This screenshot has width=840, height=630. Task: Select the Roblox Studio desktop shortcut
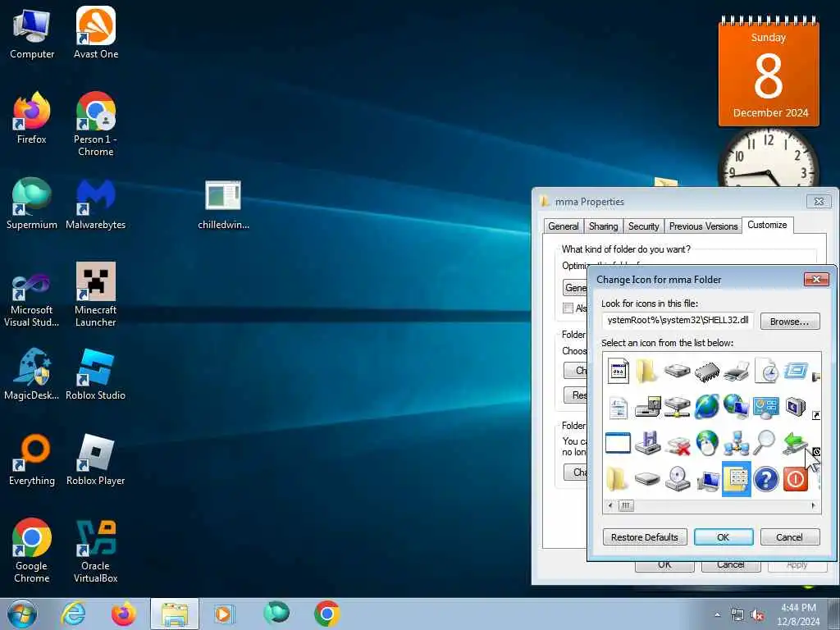pyautogui.click(x=96, y=374)
